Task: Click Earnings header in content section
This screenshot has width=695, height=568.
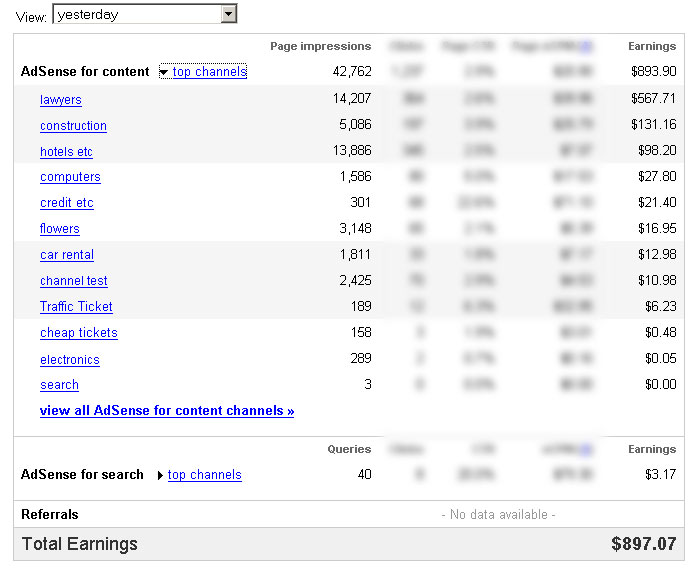Action: point(652,47)
